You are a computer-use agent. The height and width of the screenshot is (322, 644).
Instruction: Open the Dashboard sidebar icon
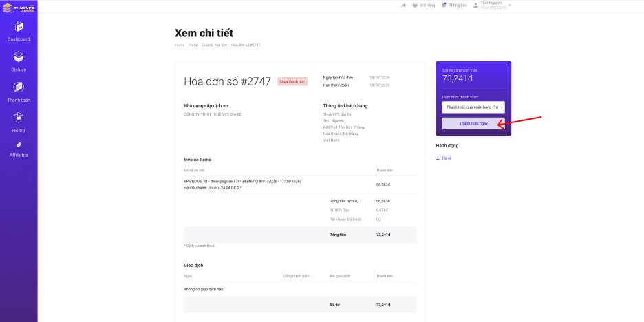[19, 27]
